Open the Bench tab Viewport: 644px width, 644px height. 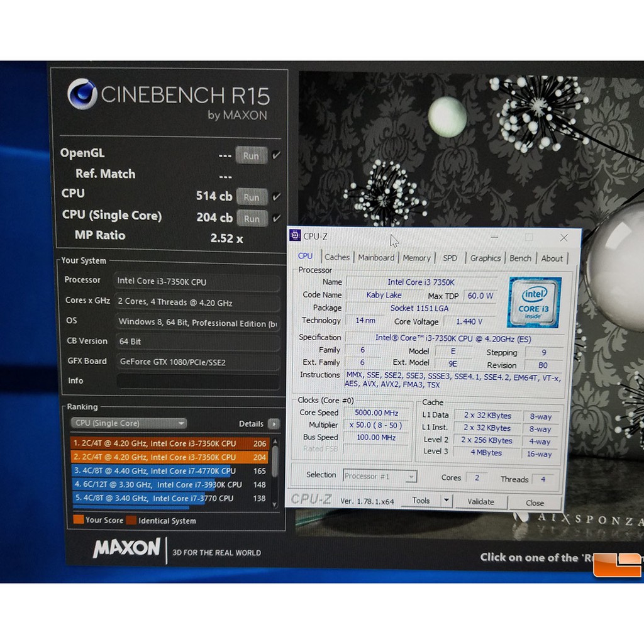click(520, 258)
